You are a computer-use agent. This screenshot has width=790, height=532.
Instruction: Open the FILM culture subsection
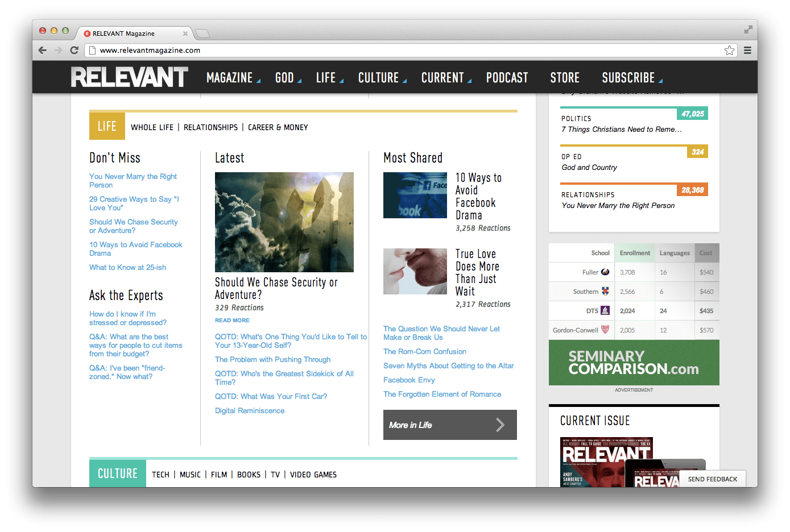pos(219,475)
